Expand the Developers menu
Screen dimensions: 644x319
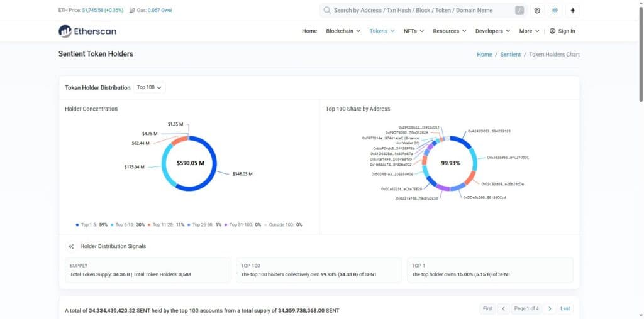(492, 31)
